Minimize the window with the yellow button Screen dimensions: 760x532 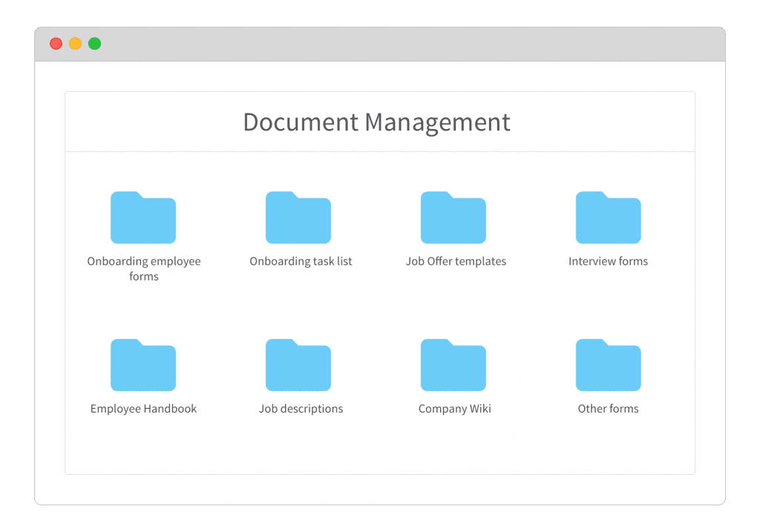point(75,44)
